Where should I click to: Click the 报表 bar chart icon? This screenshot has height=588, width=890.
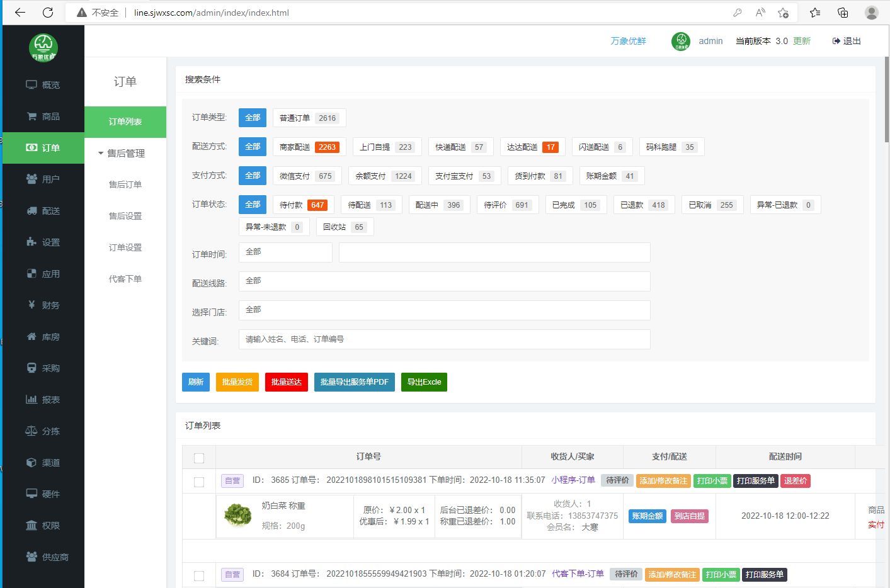pyautogui.click(x=31, y=400)
